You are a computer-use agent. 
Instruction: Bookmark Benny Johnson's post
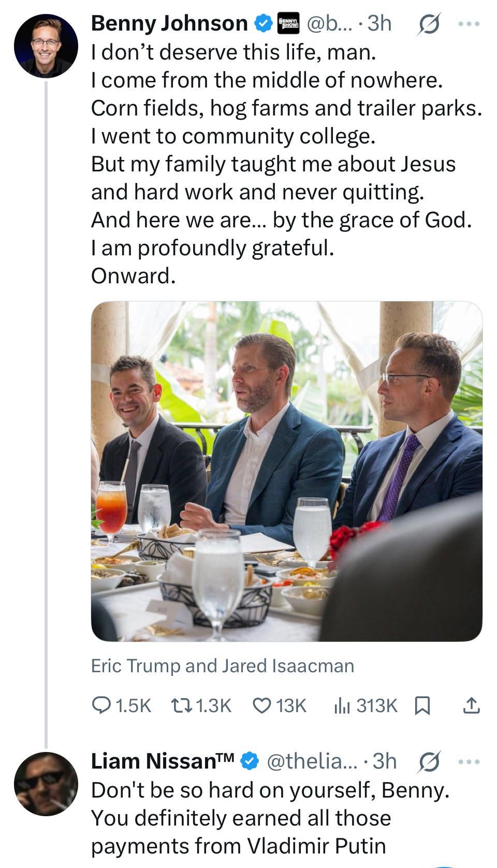click(422, 705)
